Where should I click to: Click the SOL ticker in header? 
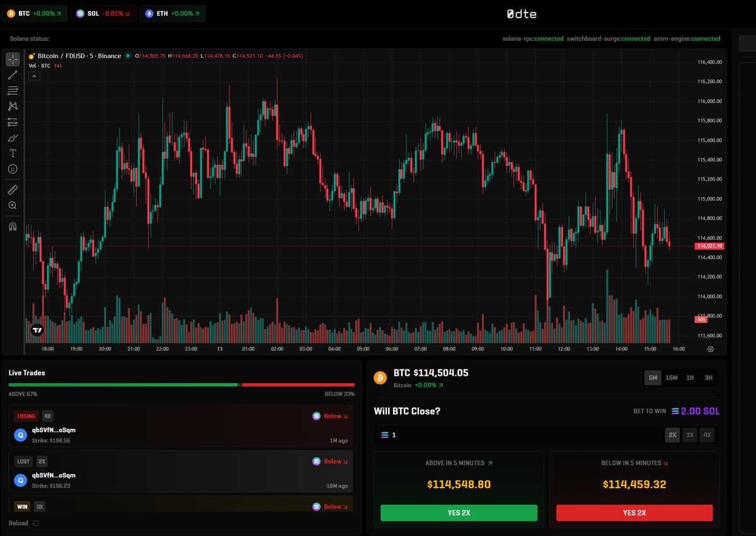tap(104, 13)
